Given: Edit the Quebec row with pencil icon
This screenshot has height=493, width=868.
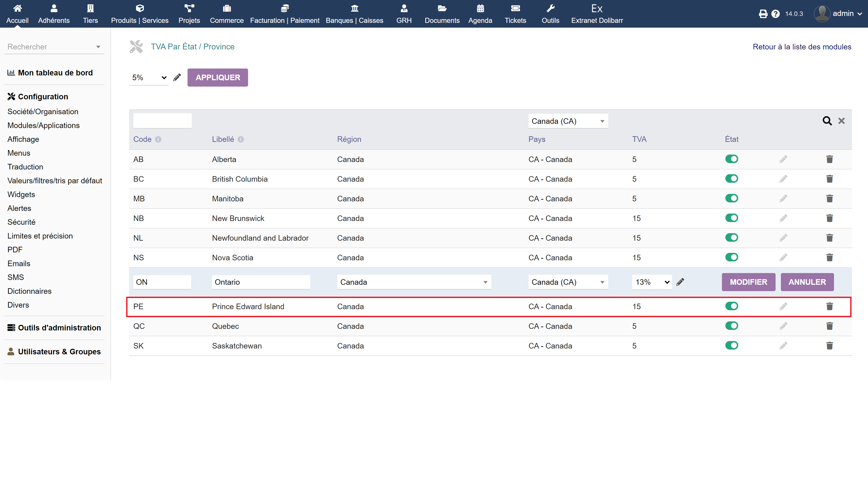Looking at the screenshot, I should coord(783,326).
